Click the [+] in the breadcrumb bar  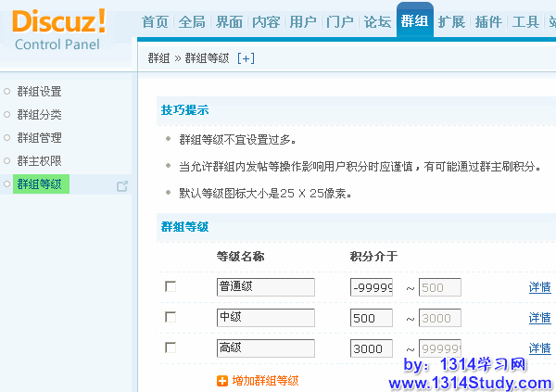pos(246,57)
